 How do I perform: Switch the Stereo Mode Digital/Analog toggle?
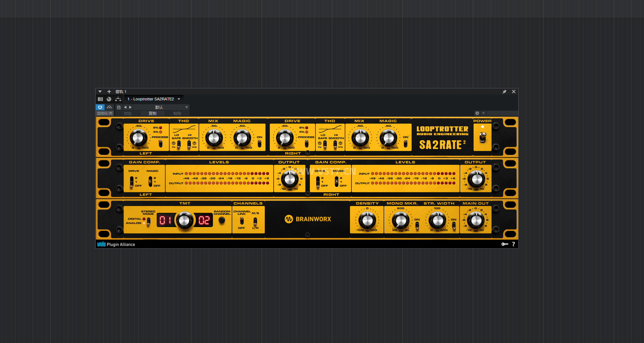[x=149, y=221]
